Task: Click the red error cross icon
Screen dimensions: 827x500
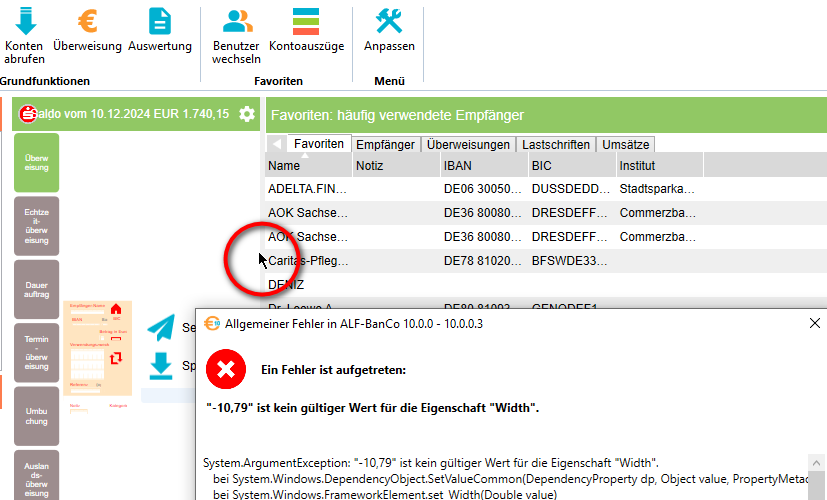Action: [x=226, y=369]
